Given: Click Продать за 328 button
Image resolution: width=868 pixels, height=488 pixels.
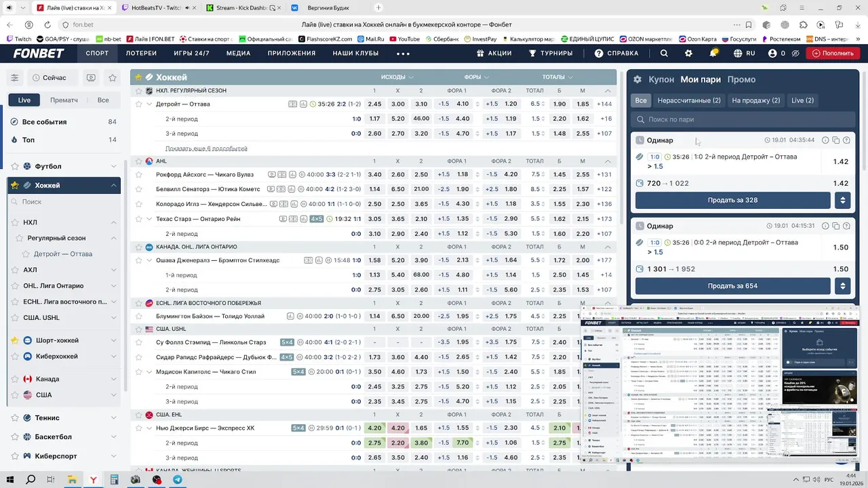Looking at the screenshot, I should click(732, 200).
